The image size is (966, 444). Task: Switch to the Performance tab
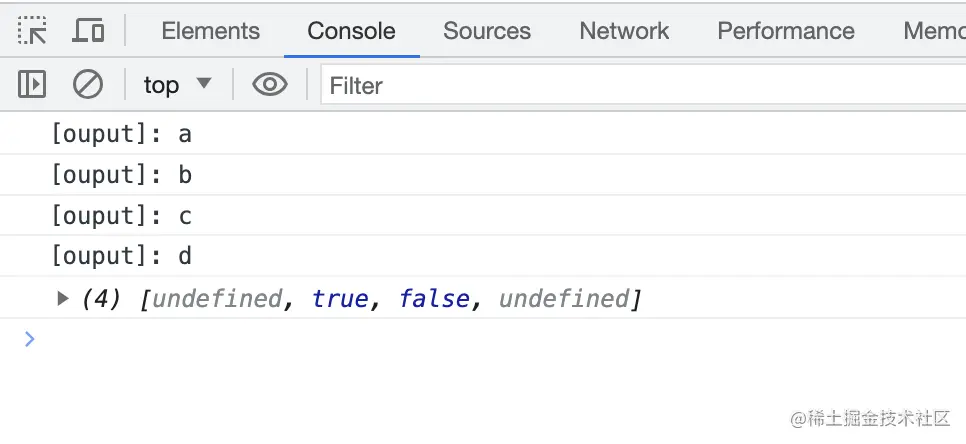[785, 31]
